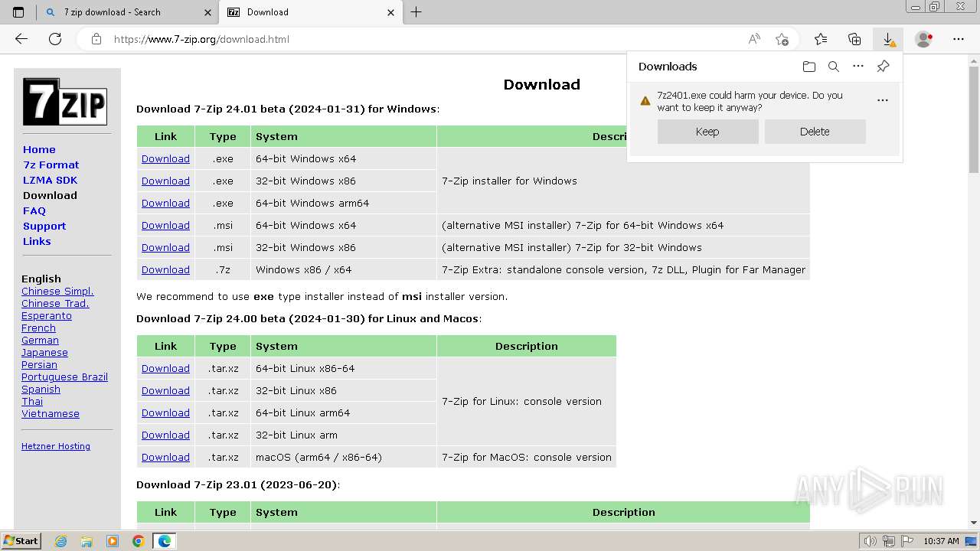This screenshot has width=980, height=551.
Task: View site information lock icon
Action: 96,39
